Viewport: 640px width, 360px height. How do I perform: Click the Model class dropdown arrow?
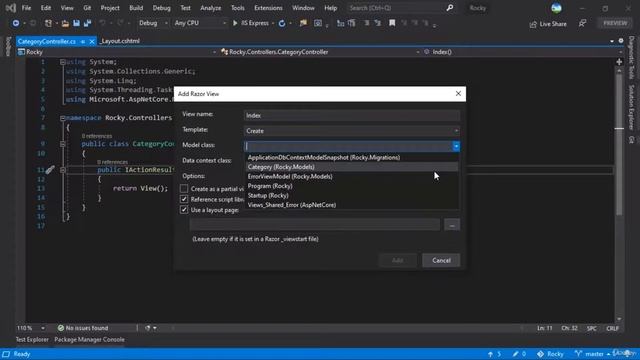click(456, 146)
